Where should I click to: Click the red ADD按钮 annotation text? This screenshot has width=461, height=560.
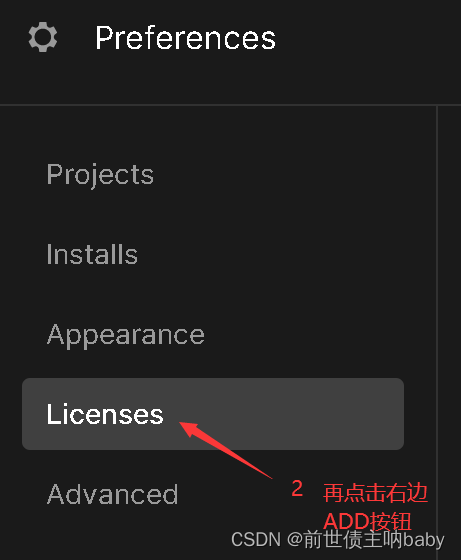point(367,521)
